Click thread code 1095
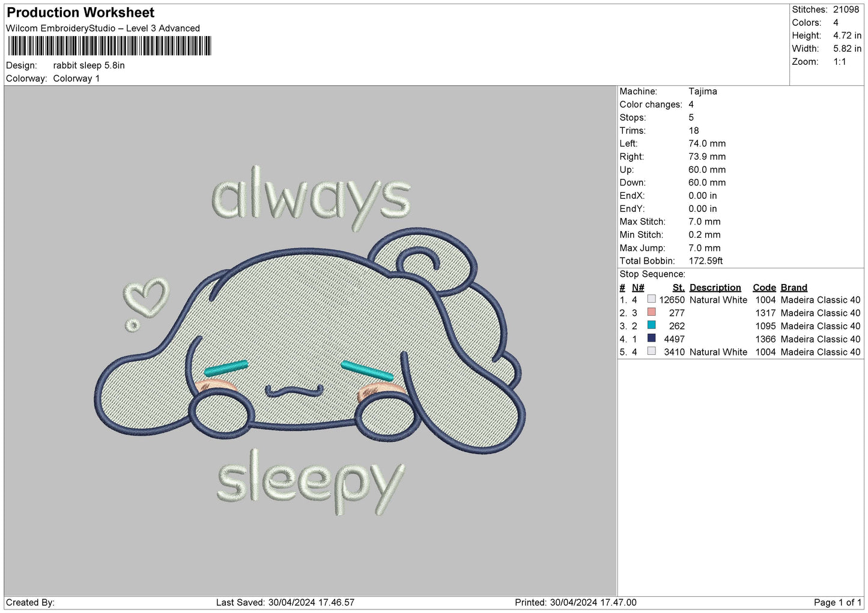Viewport: 868px width, 613px height. coord(765,327)
